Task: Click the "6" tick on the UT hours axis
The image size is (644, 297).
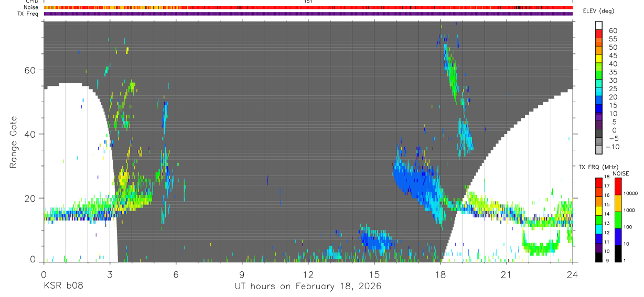Action: coord(176,274)
